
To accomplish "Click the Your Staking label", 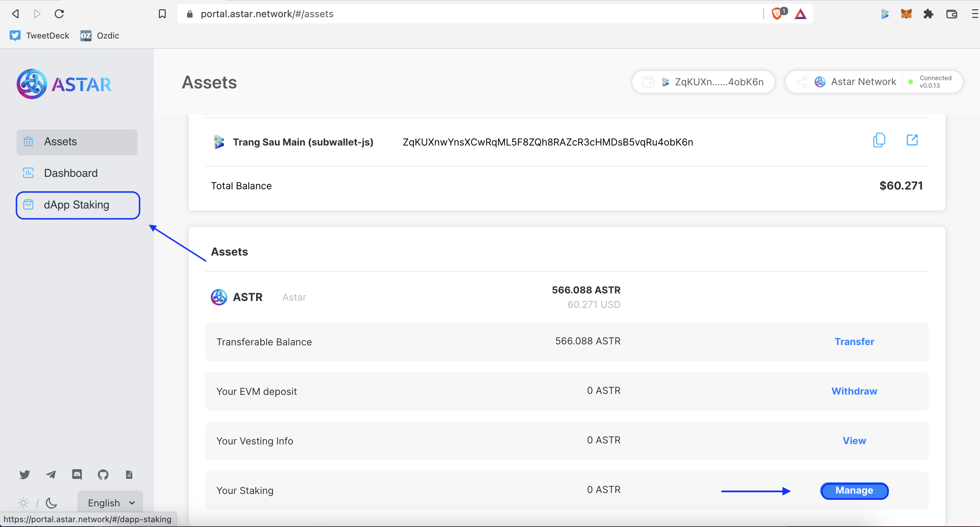I will point(245,491).
